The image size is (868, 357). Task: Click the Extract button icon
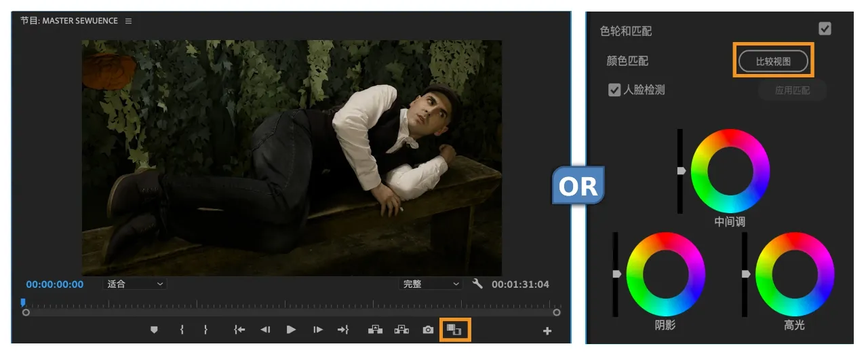pos(402,330)
